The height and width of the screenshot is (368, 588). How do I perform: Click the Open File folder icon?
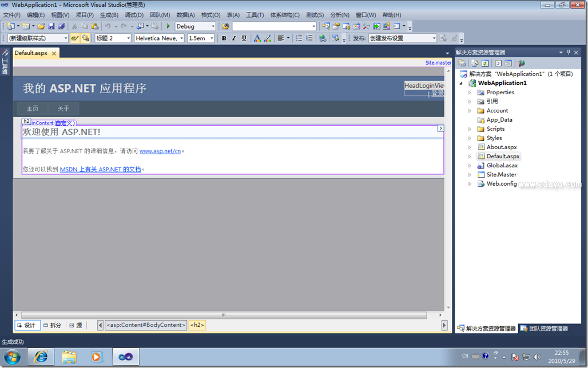[x=41, y=26]
